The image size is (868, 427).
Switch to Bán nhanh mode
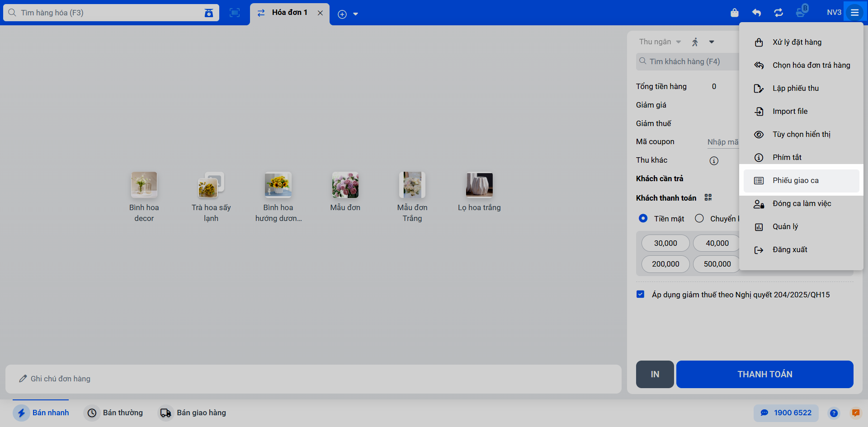[x=41, y=413]
